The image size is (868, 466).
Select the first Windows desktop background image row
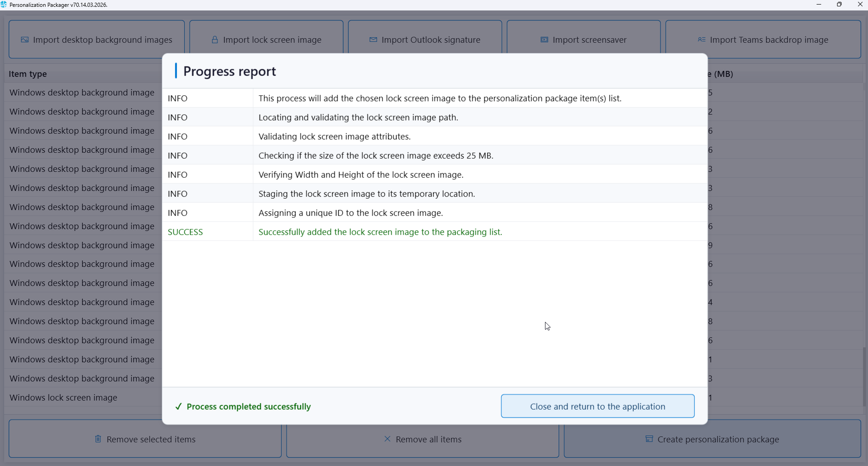point(82,93)
